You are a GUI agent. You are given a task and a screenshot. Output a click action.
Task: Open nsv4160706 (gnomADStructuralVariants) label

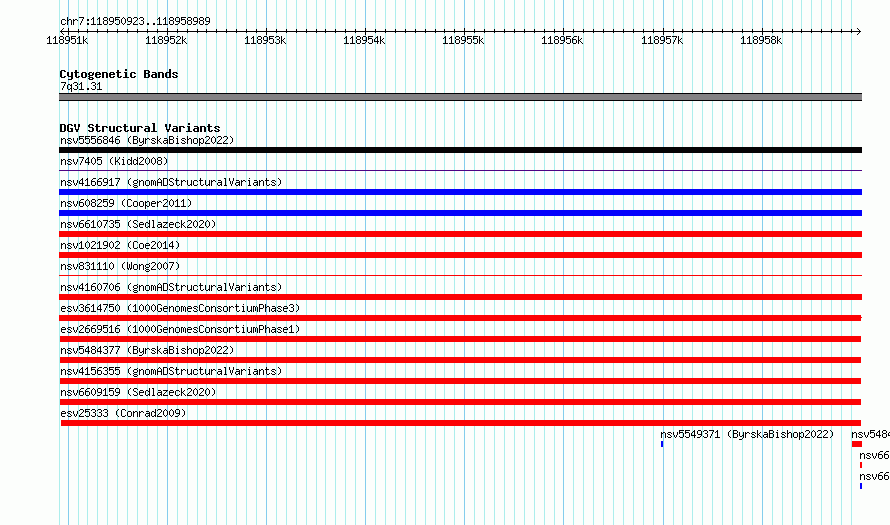pos(171,287)
